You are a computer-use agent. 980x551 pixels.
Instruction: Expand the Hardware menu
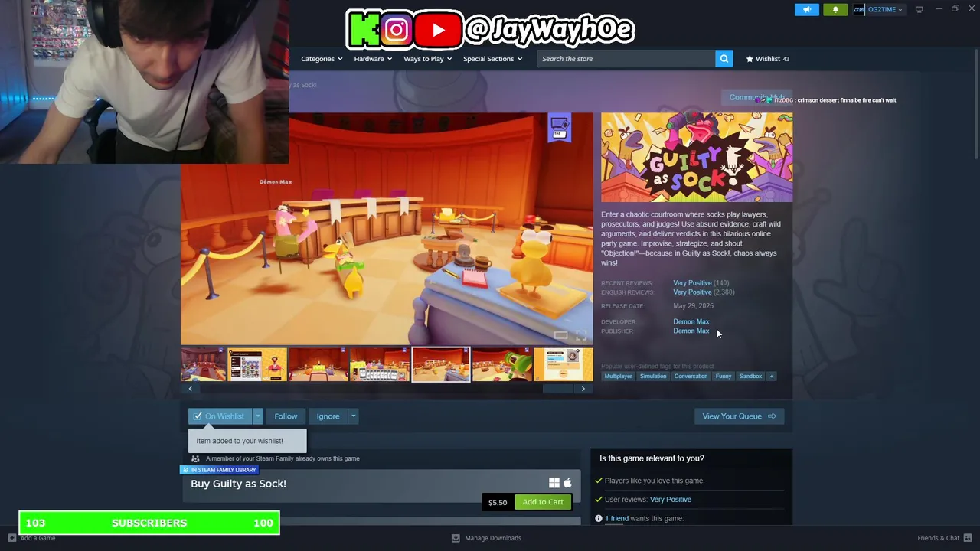tap(373, 59)
